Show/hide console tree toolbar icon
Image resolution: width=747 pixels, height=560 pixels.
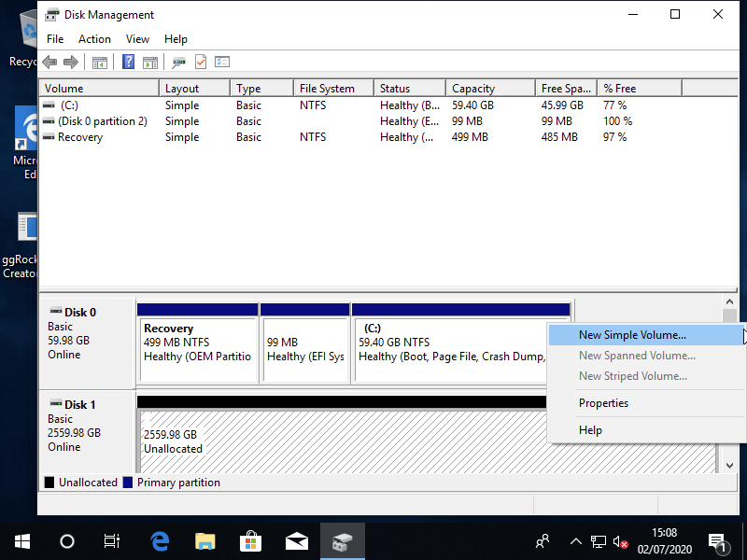(x=100, y=62)
